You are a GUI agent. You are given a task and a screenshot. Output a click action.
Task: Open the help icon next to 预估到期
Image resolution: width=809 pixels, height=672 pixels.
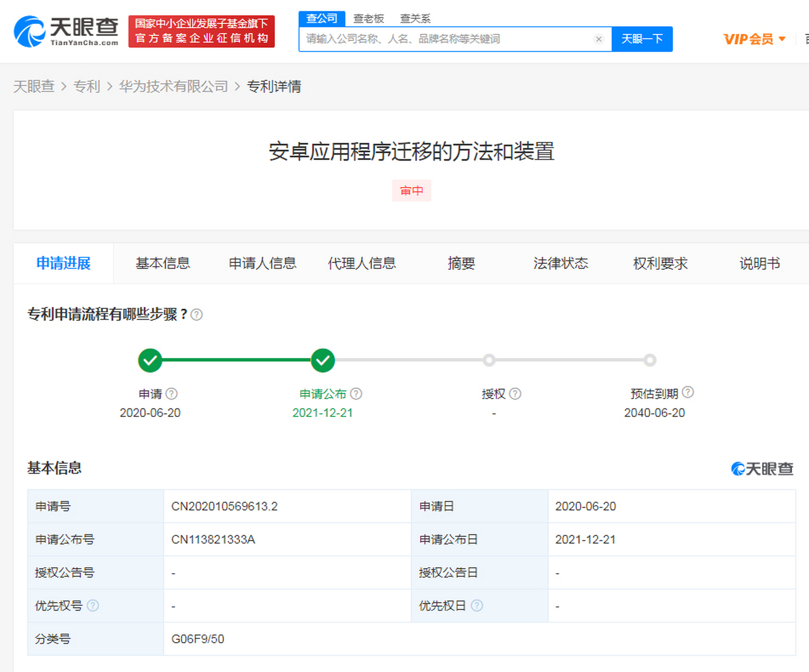click(x=688, y=392)
